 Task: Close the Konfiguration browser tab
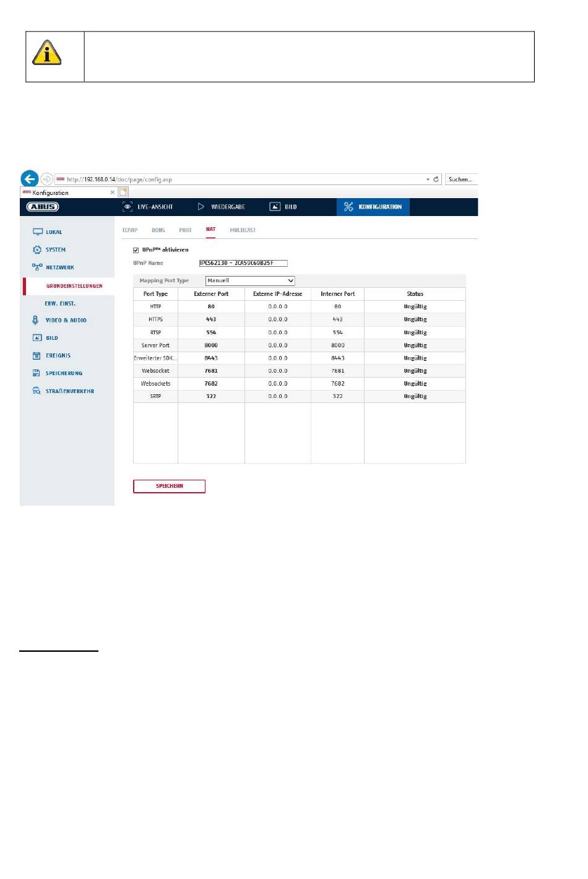point(112,193)
